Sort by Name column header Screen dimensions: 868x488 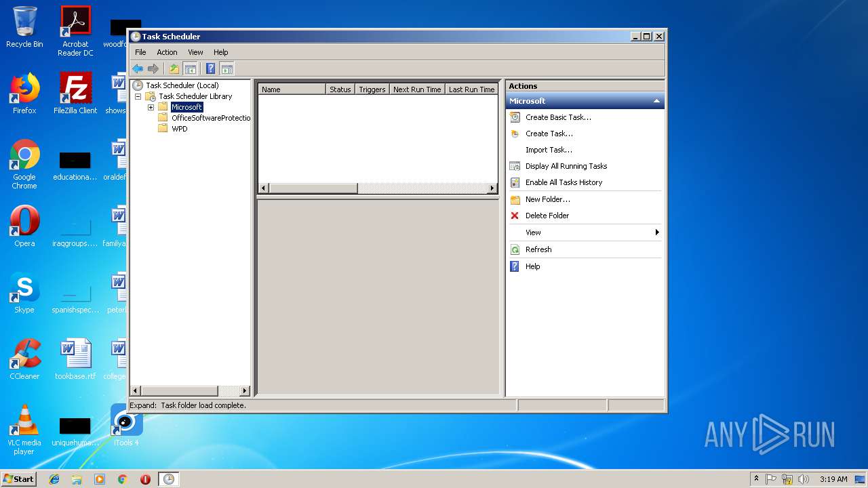(x=292, y=89)
